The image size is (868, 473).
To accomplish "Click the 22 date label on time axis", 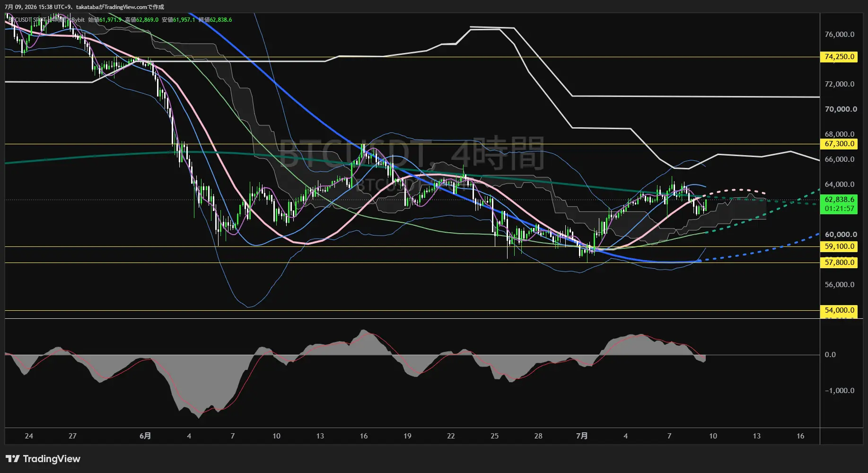I will point(451,436).
